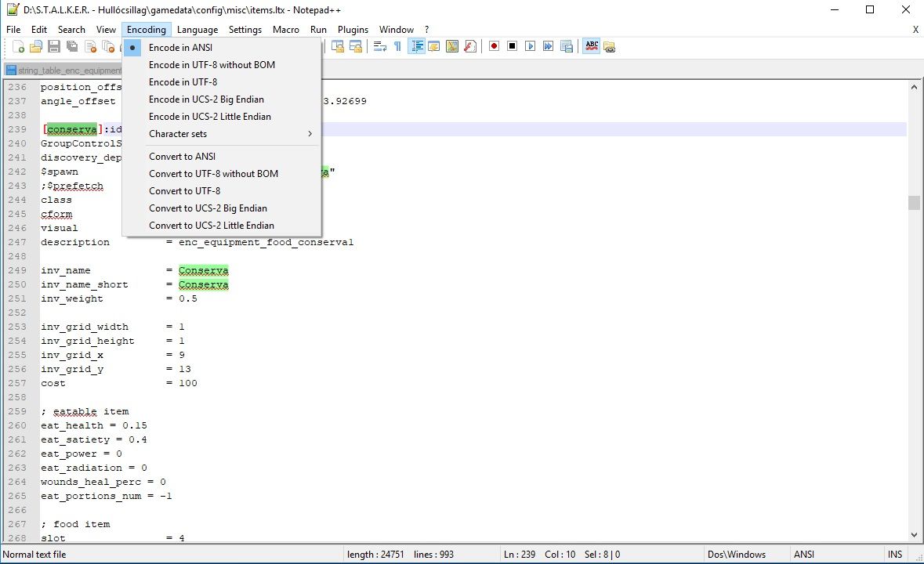Open the Macro menu
924x564 pixels.
[x=286, y=30]
